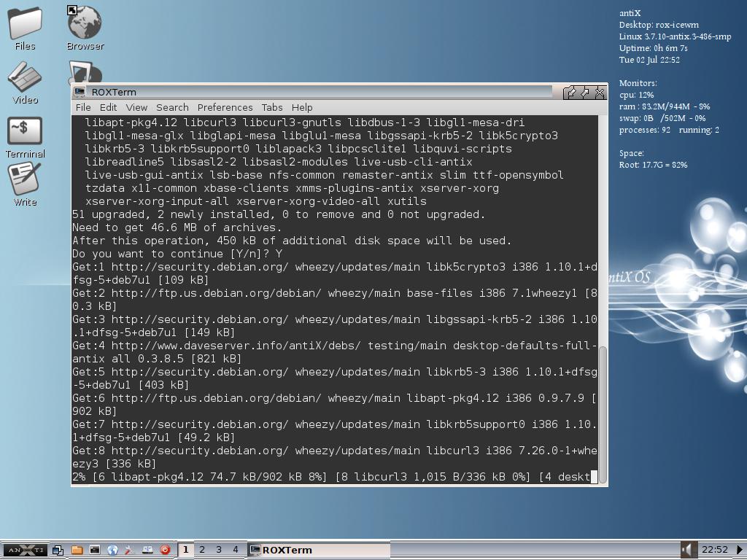Open the wrench tools icon in taskbar
This screenshot has height=560, width=747.
pos(130,550)
